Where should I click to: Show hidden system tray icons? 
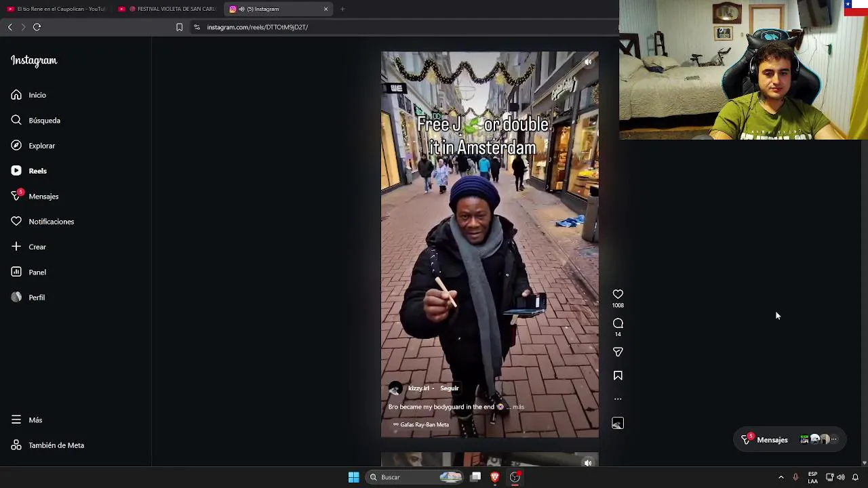tap(781, 477)
